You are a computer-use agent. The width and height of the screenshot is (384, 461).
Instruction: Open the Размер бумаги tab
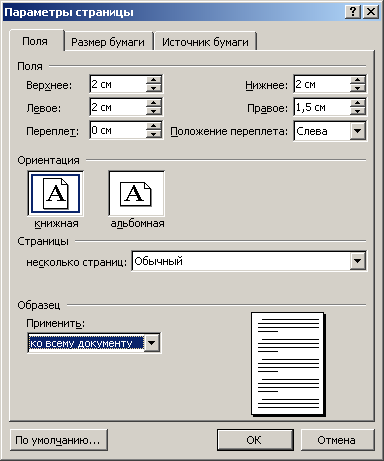108,42
